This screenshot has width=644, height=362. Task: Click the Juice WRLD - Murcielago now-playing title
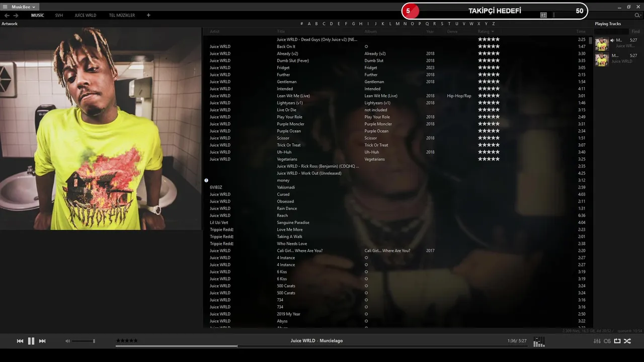tap(316, 341)
